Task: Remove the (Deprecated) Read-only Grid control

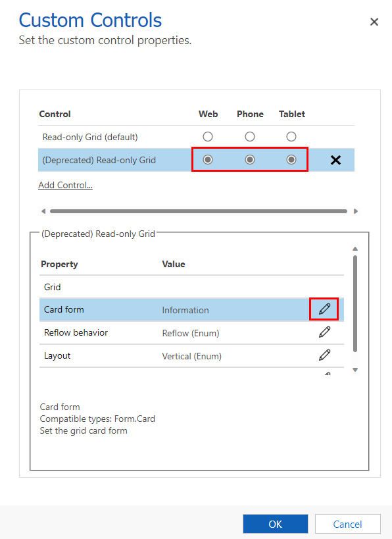Action: tap(335, 160)
